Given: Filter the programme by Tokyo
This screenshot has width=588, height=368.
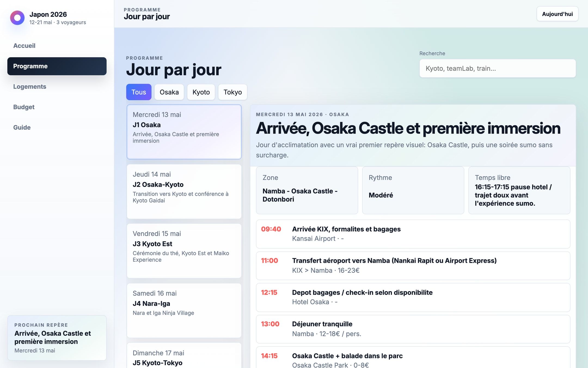Looking at the screenshot, I should click(232, 92).
